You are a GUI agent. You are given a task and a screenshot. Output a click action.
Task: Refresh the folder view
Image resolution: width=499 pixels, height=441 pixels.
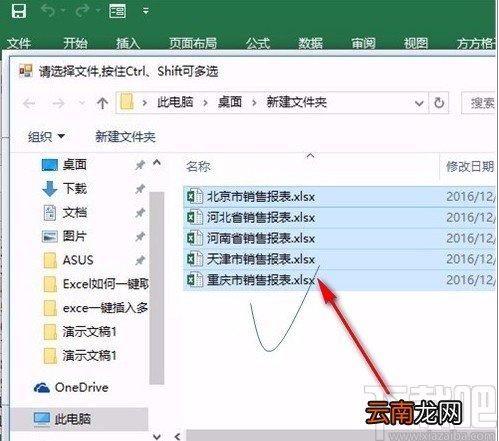[439, 103]
